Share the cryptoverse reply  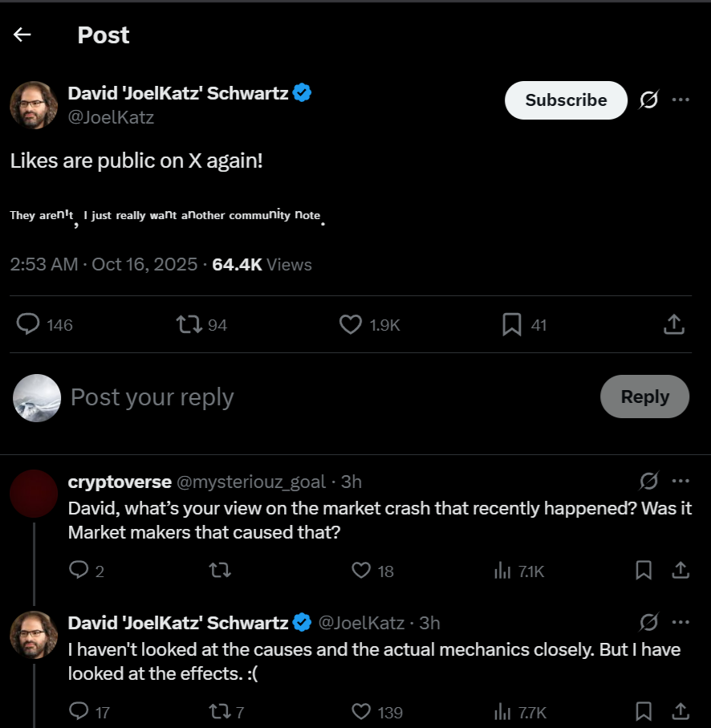(681, 571)
